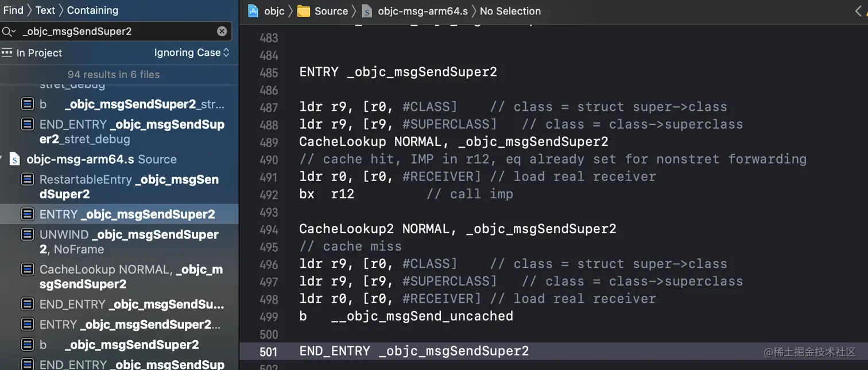Image resolution: width=868 pixels, height=370 pixels.
Task: Click the objc project icon in jump bar
Action: (x=253, y=11)
